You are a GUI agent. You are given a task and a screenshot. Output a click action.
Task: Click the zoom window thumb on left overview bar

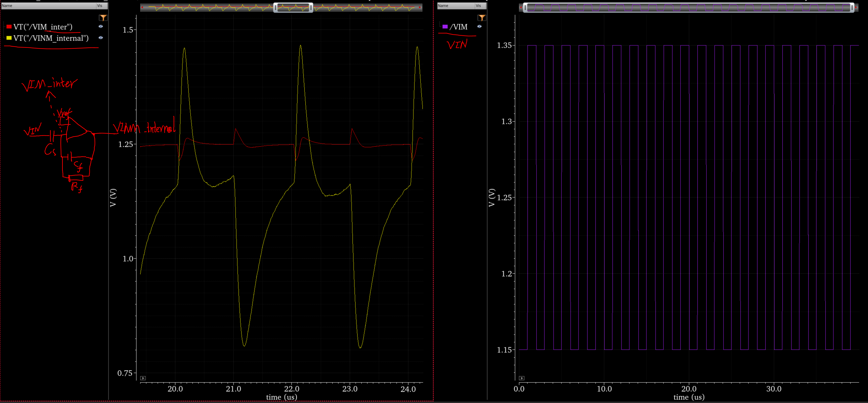[293, 8]
